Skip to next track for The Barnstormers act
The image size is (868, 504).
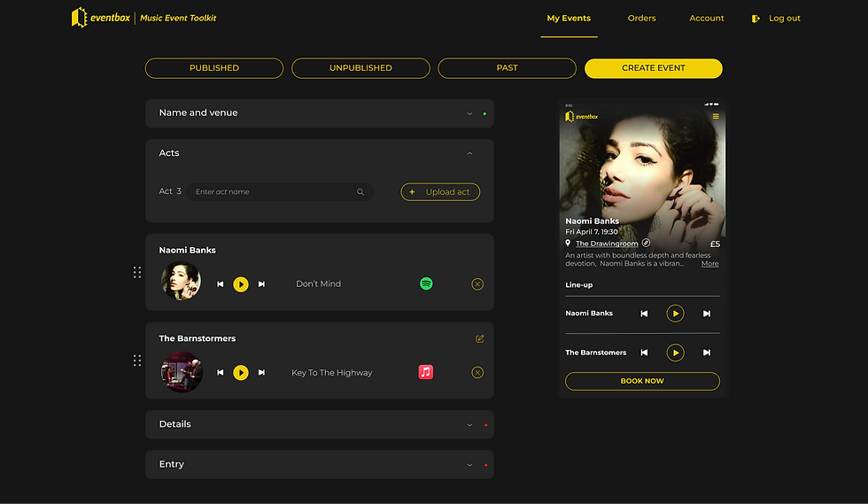(261, 373)
